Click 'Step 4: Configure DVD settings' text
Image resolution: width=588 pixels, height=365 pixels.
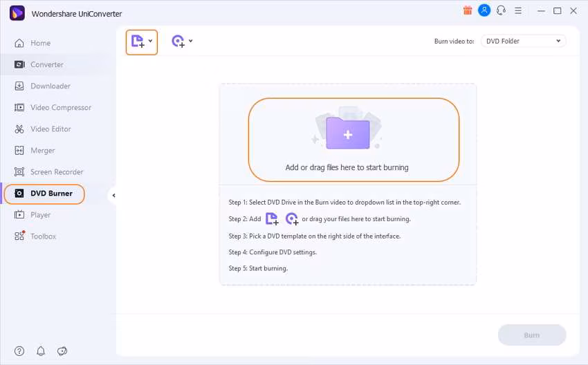273,252
